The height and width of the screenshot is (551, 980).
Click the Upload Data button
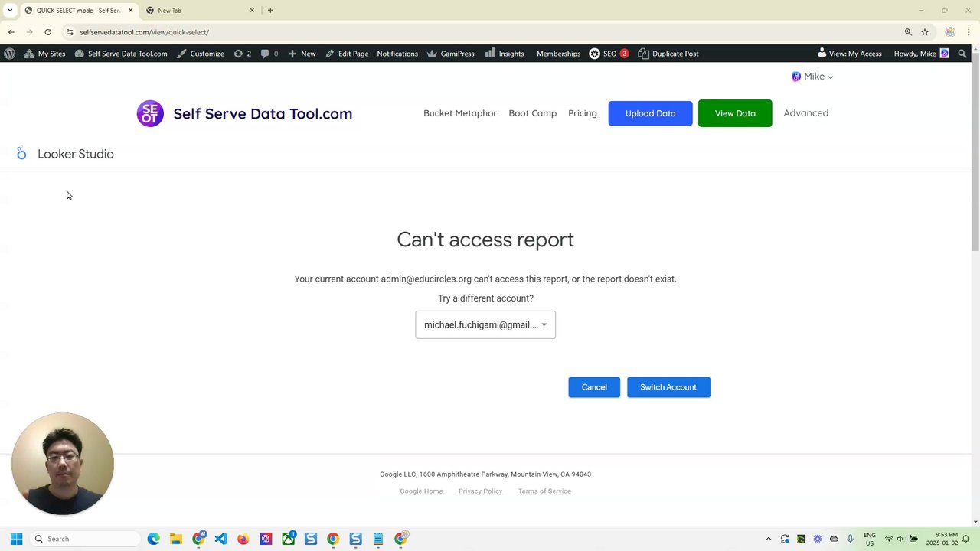651,113
